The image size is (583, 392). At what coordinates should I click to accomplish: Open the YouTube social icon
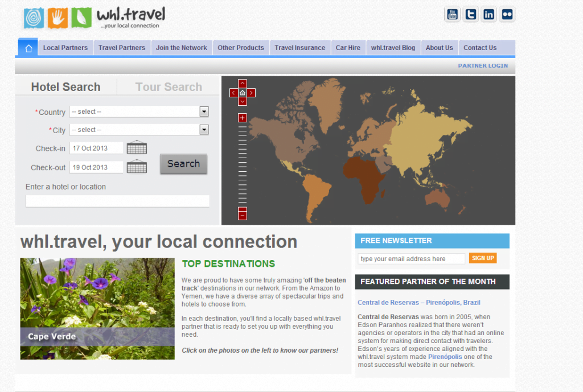pos(452,14)
